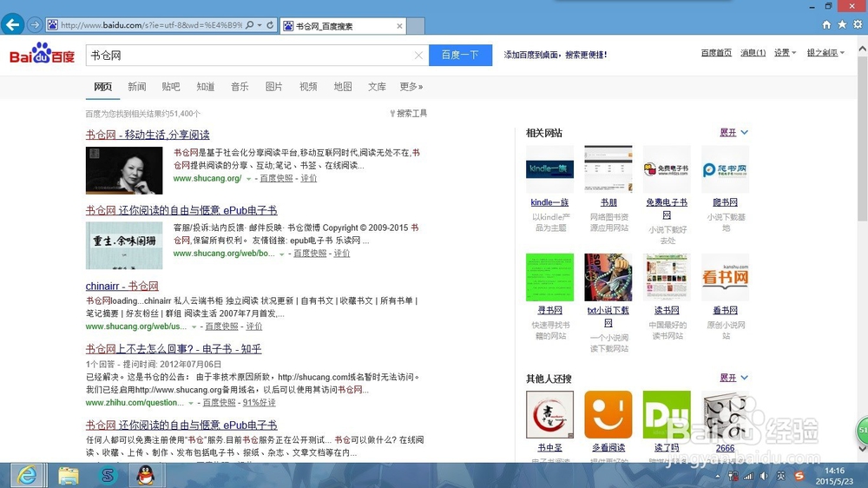The height and width of the screenshot is (488, 868).
Task: Expand the 设置 dropdown
Action: pos(785,53)
